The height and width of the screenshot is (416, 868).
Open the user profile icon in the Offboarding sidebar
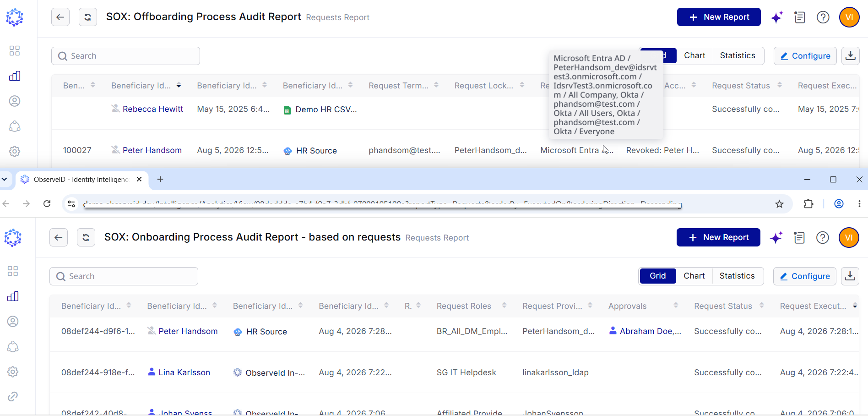pos(15,101)
